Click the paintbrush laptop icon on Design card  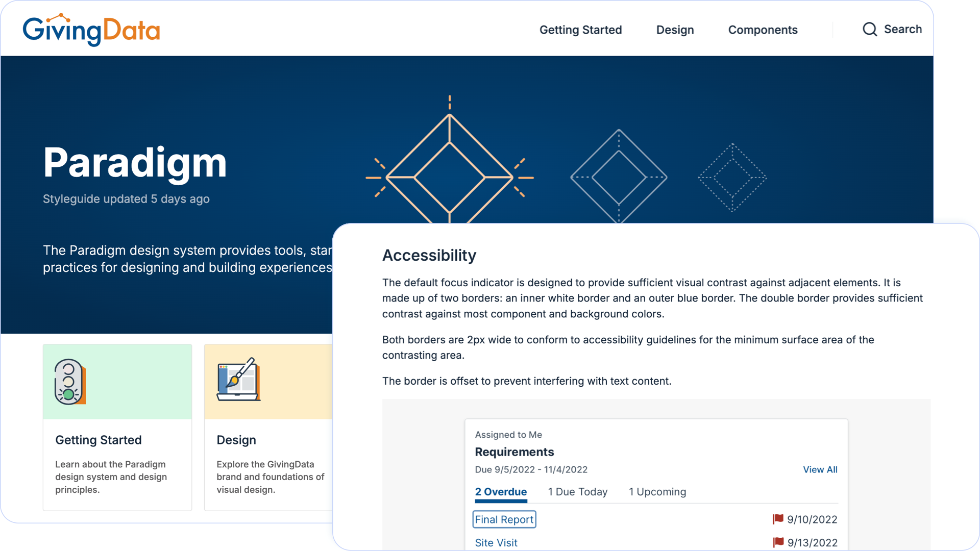click(238, 379)
